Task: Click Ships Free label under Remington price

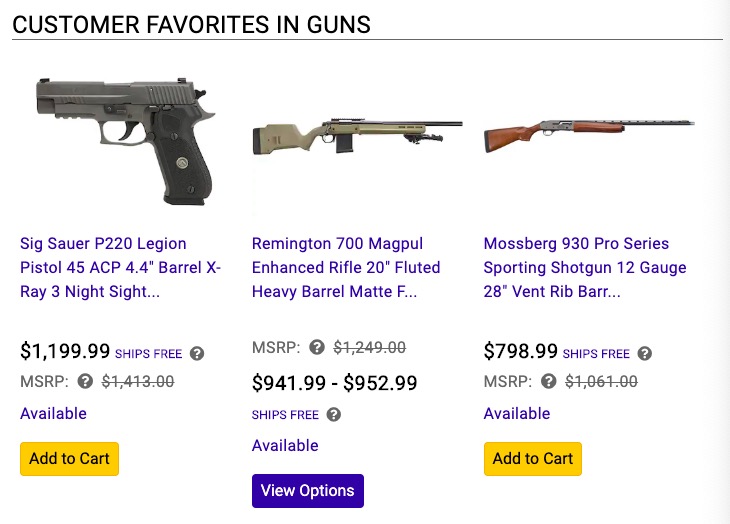Action: (285, 415)
